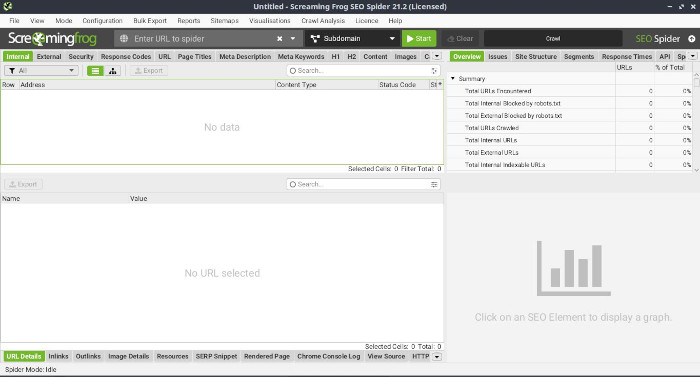Add columns with the plus icon
This screenshot has height=377, width=700.
pyautogui.click(x=440, y=84)
